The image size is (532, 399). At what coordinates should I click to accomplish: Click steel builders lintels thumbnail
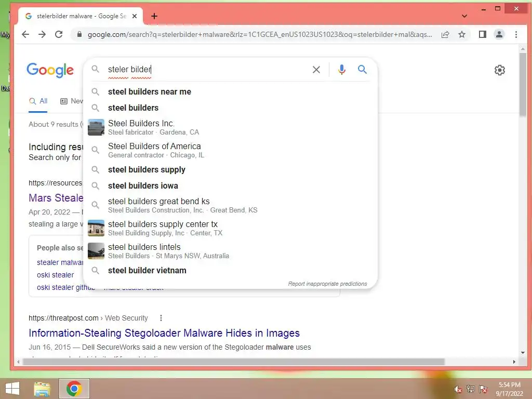96,251
